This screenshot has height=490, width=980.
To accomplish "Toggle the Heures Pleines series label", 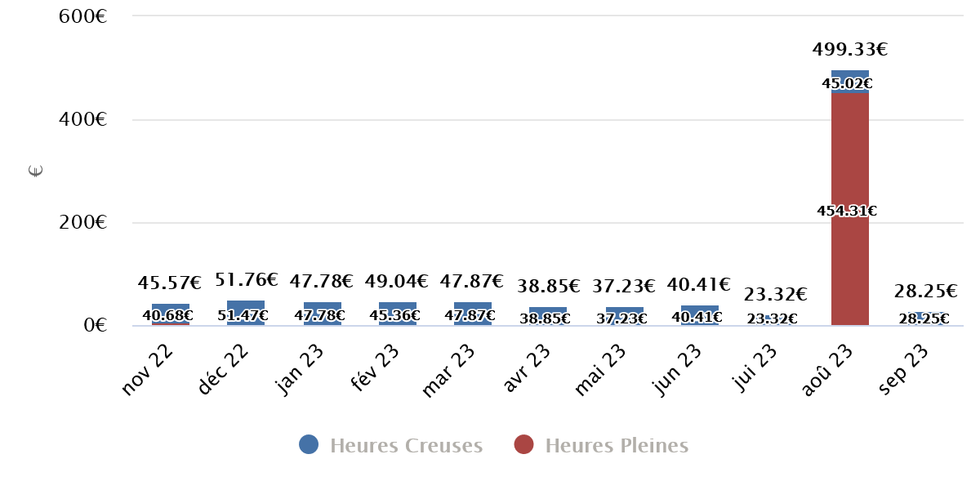I will (616, 446).
